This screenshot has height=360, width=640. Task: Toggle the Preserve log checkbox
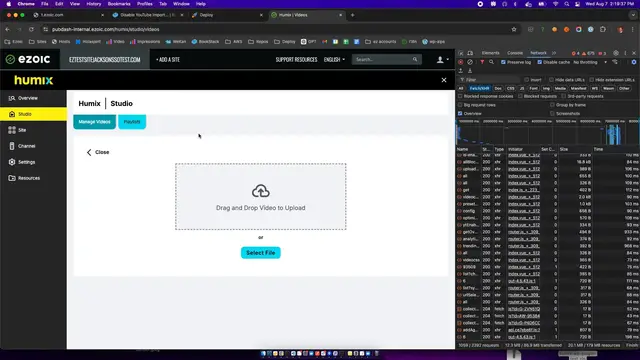tap(503, 62)
